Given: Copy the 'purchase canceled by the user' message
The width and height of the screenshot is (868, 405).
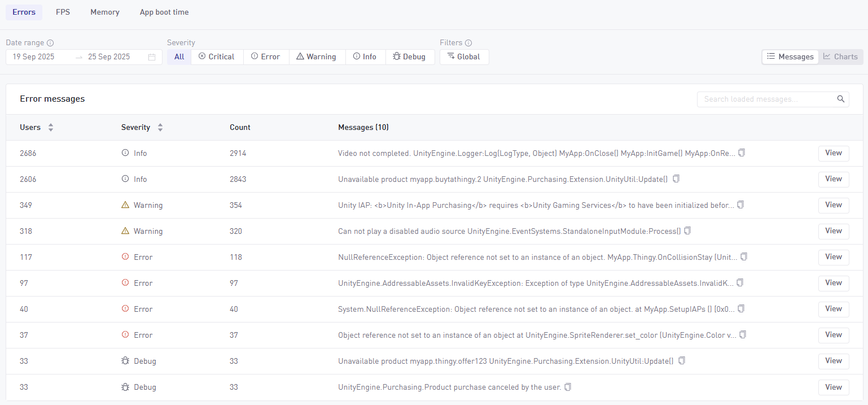Looking at the screenshot, I should [568, 387].
